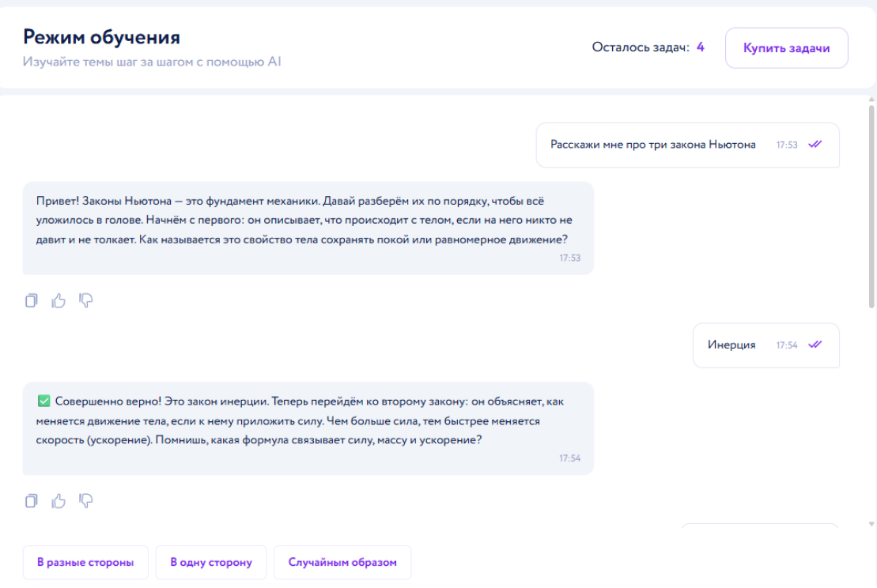Click the 'Режим обучения' heading

pyautogui.click(x=101, y=37)
